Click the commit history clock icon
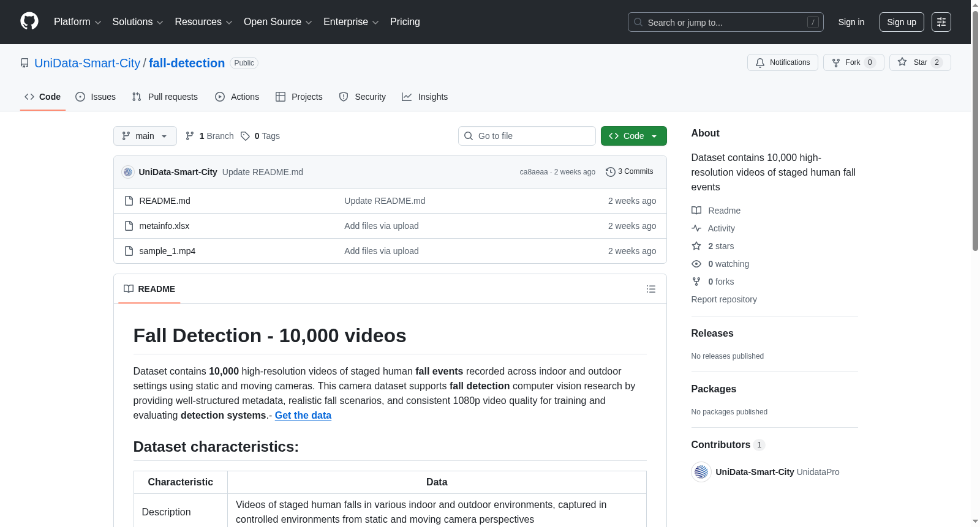The width and height of the screenshot is (980, 527). pos(611,172)
